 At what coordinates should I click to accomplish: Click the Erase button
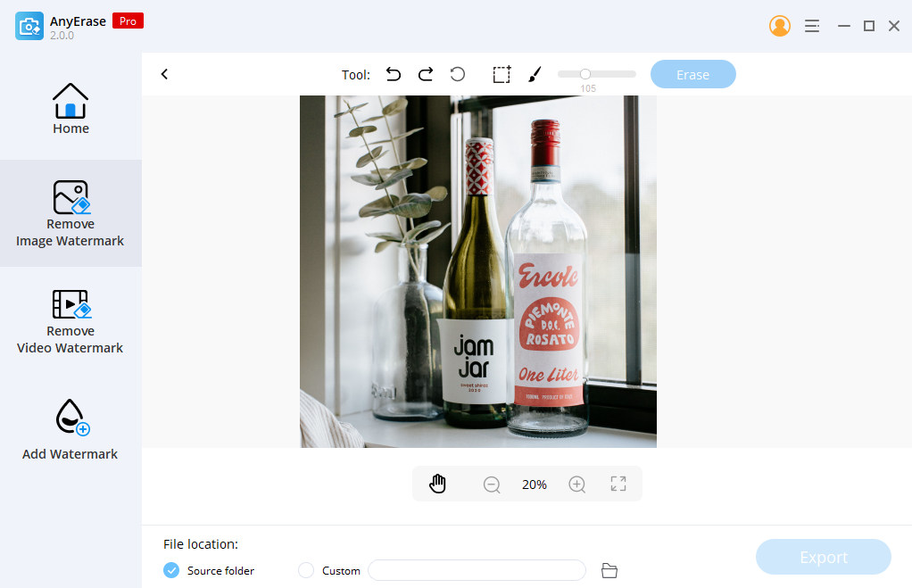[x=692, y=74]
